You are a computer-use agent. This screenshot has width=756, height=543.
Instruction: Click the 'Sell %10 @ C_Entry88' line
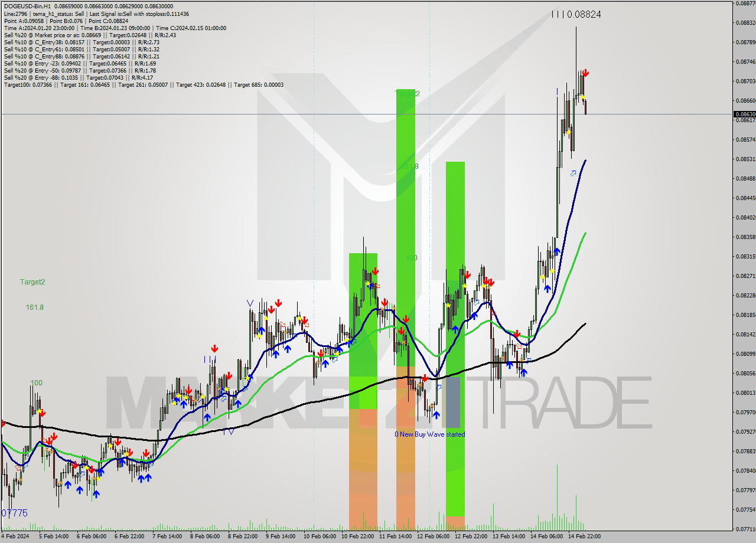[82, 56]
